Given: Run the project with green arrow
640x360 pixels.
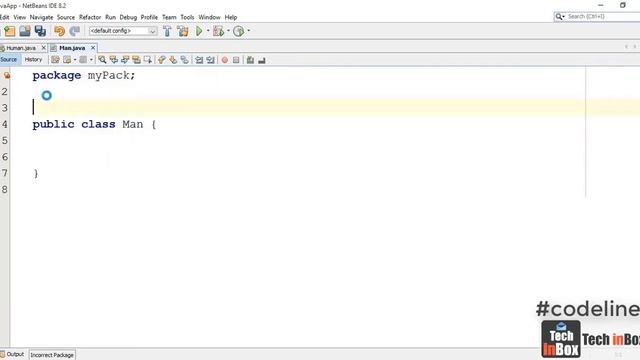Looking at the screenshot, I should click(199, 31).
